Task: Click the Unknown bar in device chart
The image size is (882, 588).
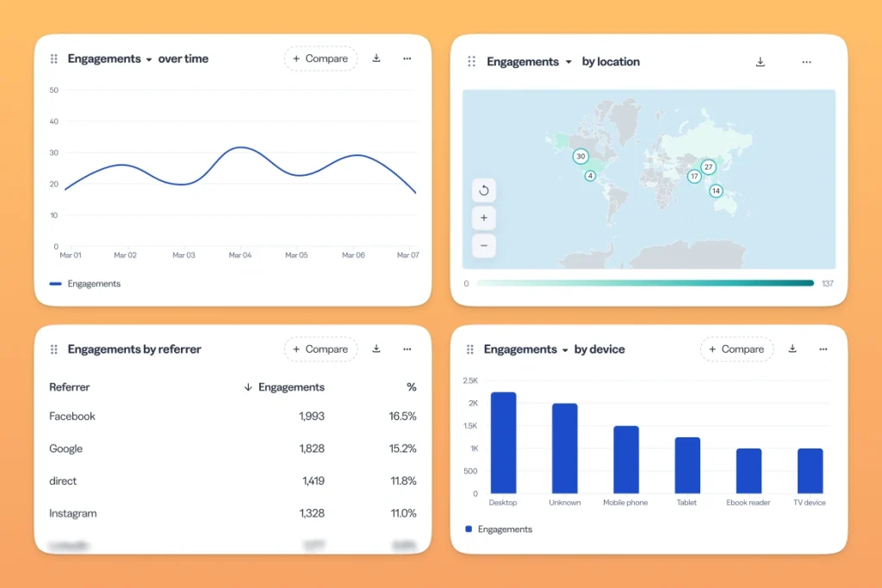Action: pos(565,449)
